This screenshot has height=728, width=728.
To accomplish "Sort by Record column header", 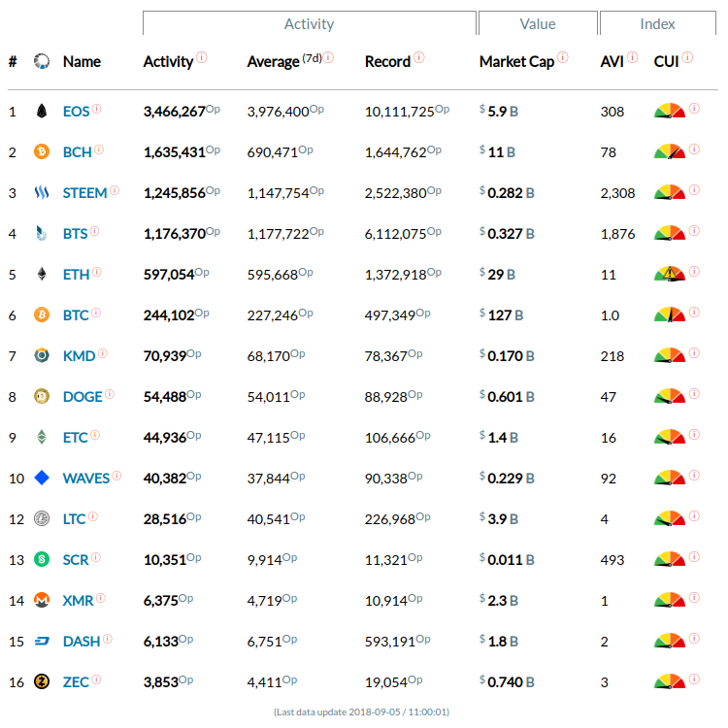I will click(x=387, y=62).
